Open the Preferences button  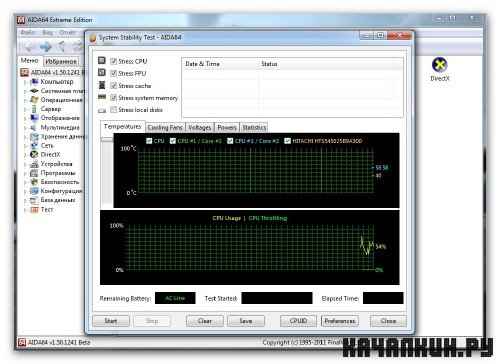click(x=340, y=321)
